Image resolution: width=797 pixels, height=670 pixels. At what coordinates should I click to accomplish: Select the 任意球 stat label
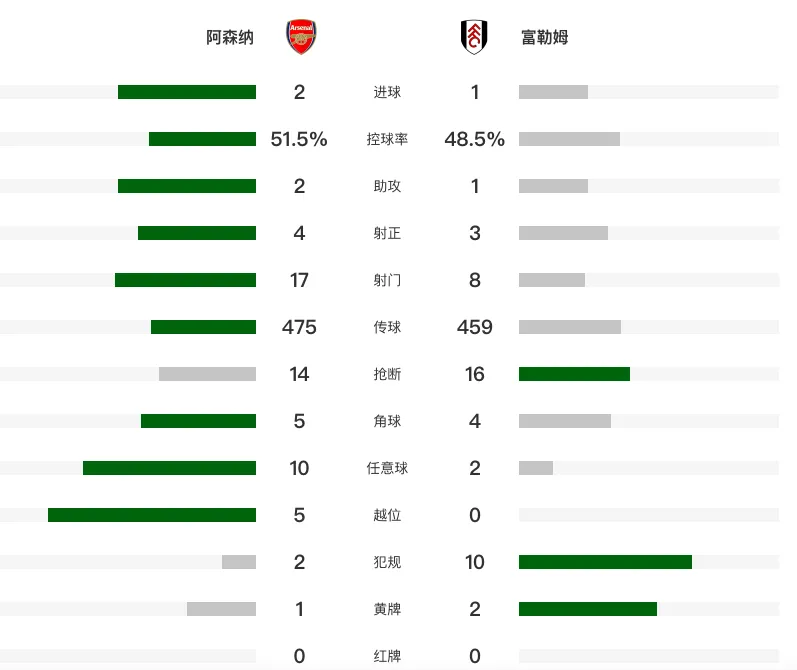(387, 468)
